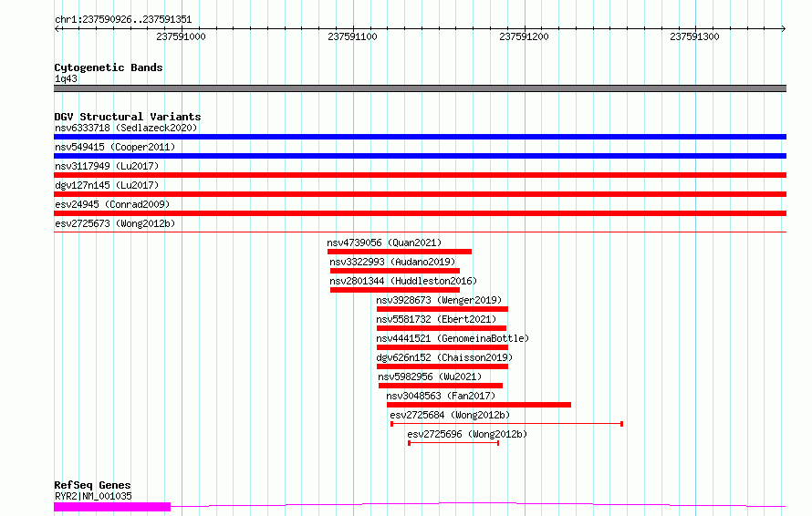This screenshot has height=516, width=812.
Task: Open nsv3117949 (Lu2017) variant details
Action: click(107, 166)
